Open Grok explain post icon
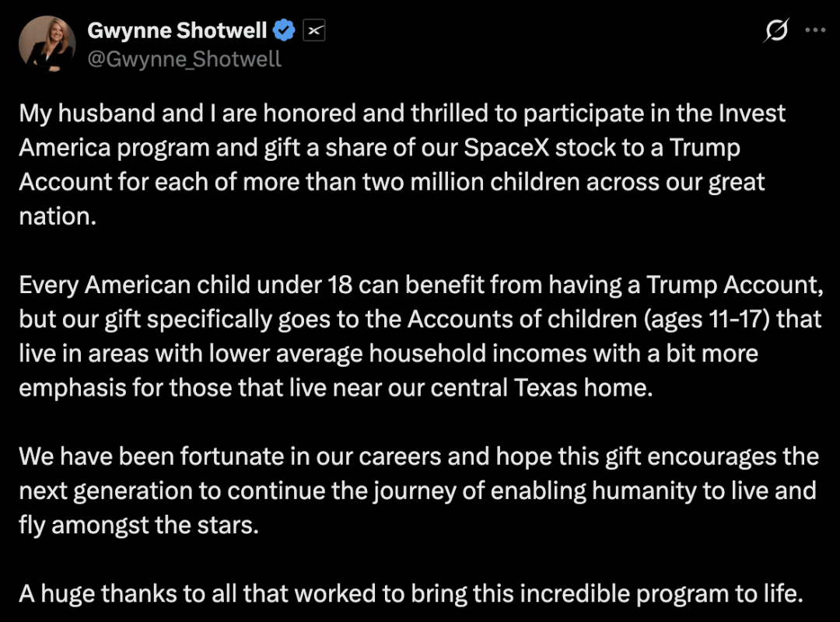 (x=776, y=30)
